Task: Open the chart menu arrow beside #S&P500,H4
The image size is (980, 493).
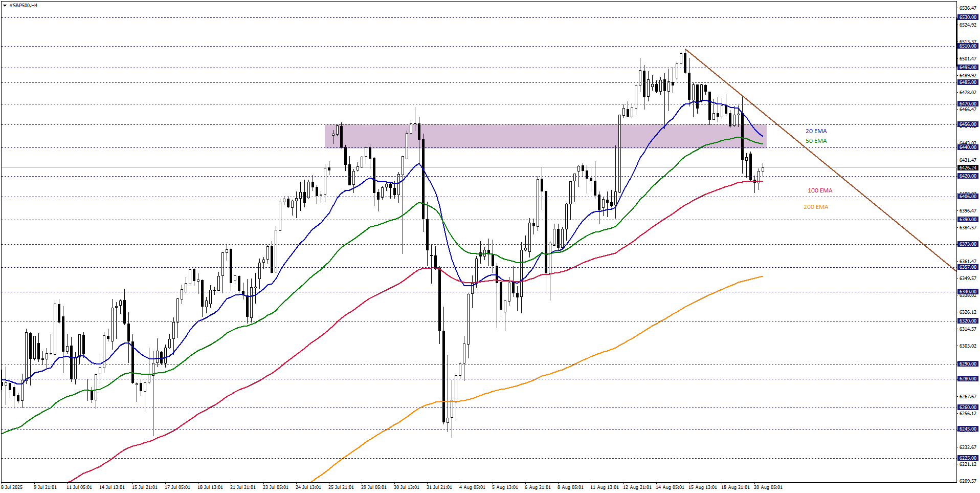Action: click(x=5, y=6)
